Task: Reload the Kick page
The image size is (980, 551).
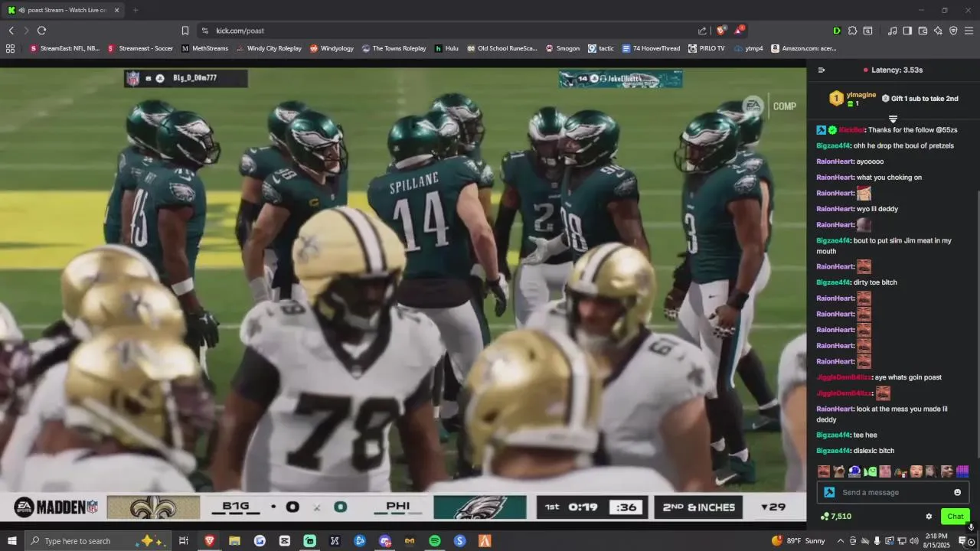Action: 41,31
